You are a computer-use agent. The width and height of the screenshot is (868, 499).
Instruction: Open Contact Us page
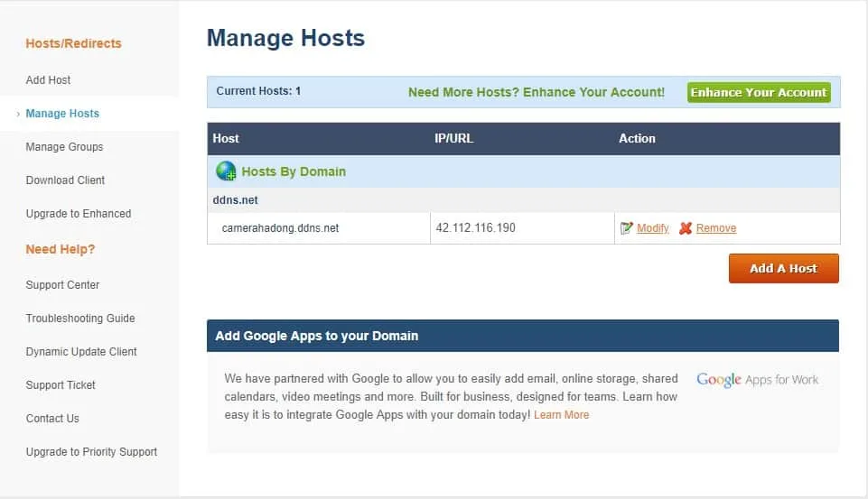point(52,418)
